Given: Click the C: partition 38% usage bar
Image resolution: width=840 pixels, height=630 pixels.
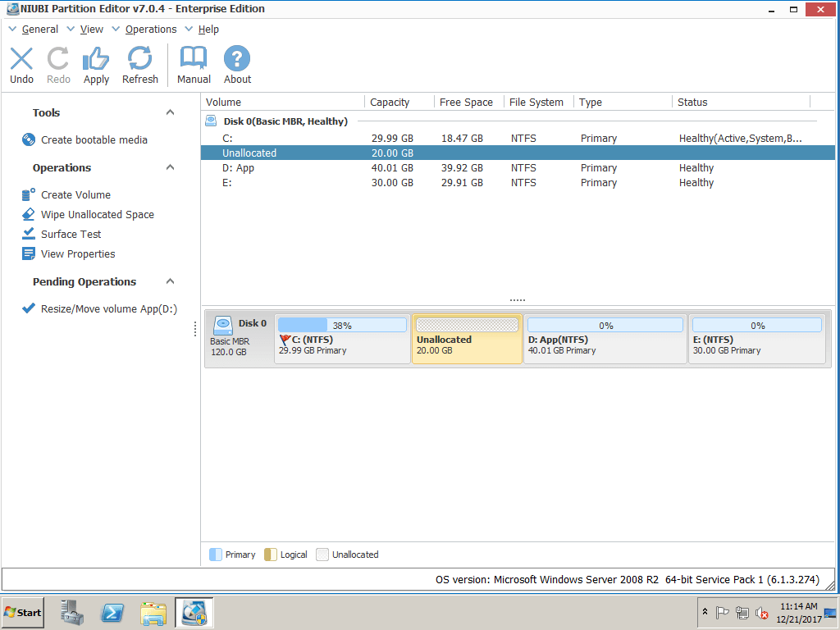Looking at the screenshot, I should pyautogui.click(x=342, y=325).
